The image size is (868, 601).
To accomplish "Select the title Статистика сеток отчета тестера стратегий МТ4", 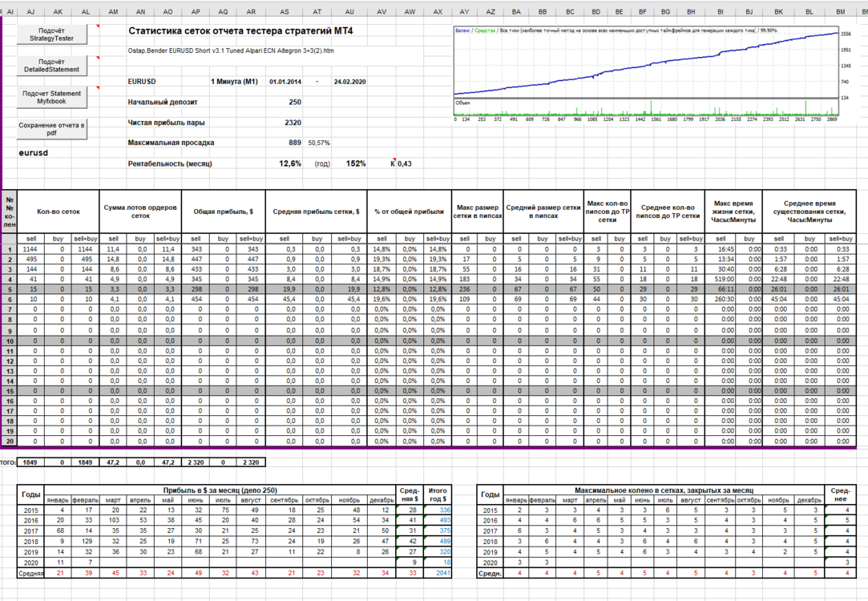I will click(x=240, y=31).
